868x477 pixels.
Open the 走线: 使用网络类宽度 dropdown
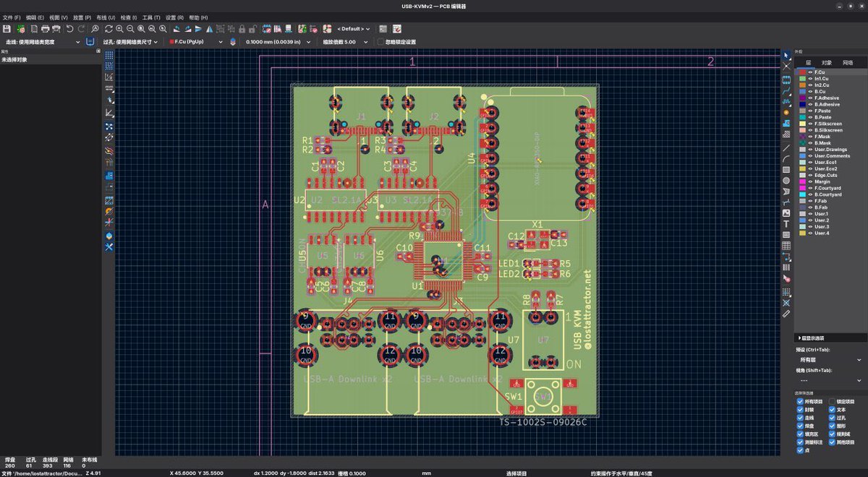coord(41,41)
